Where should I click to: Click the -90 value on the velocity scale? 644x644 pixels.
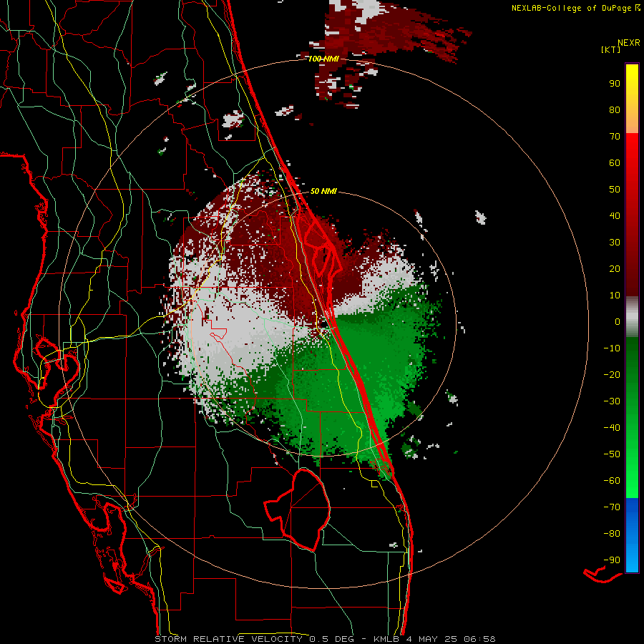pyautogui.click(x=612, y=560)
